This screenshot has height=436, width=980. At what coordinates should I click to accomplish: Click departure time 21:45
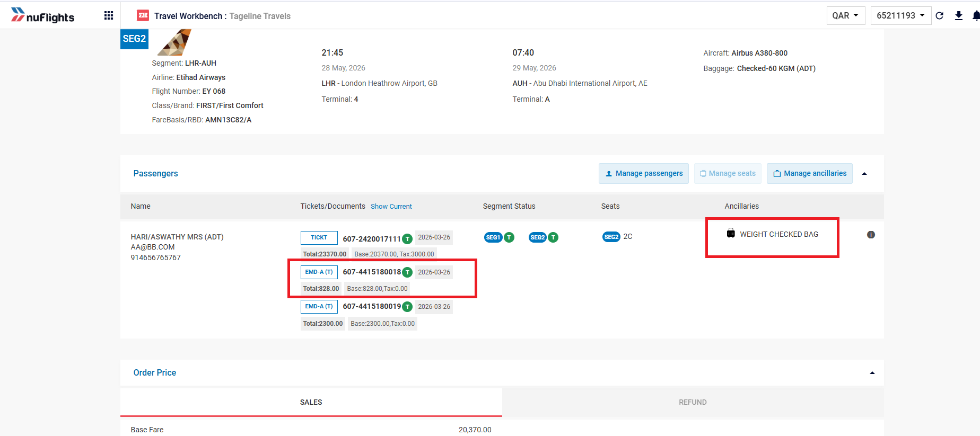pyautogui.click(x=332, y=52)
